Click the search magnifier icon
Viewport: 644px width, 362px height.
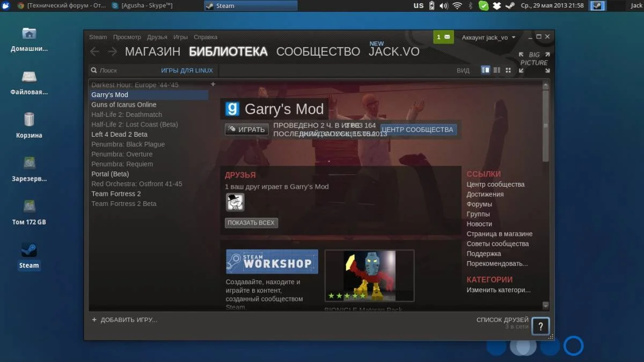point(94,70)
